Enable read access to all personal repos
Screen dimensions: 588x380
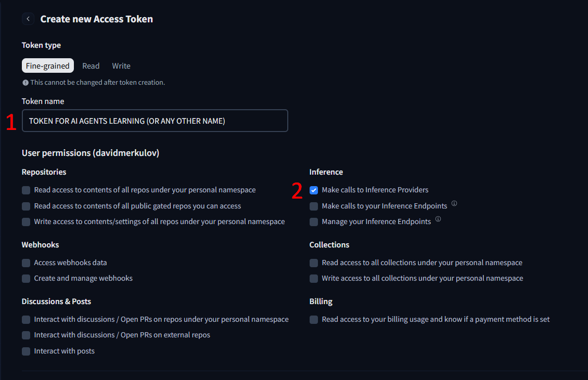(26, 190)
